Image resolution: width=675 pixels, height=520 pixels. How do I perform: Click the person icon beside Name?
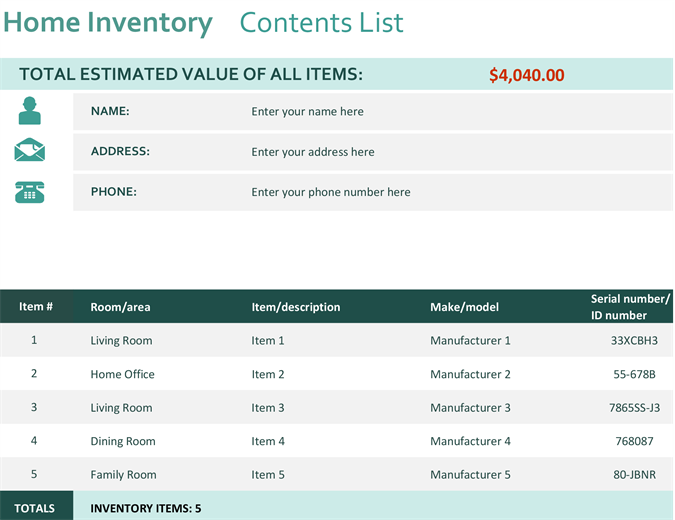[x=30, y=111]
